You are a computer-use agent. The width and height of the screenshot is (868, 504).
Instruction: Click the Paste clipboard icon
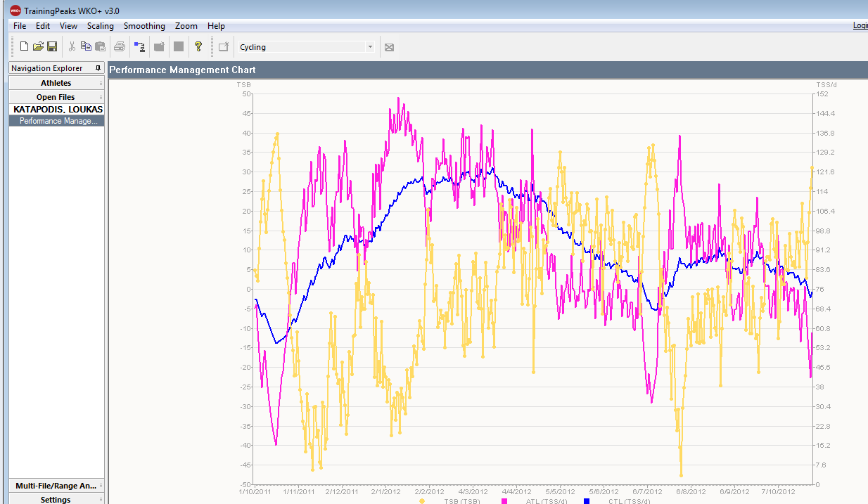point(100,47)
